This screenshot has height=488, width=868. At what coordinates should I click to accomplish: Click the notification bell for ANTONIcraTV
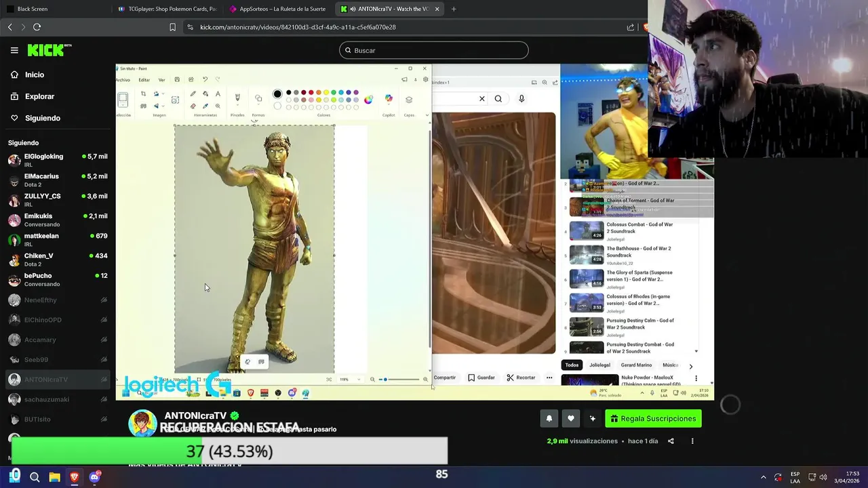click(549, 419)
